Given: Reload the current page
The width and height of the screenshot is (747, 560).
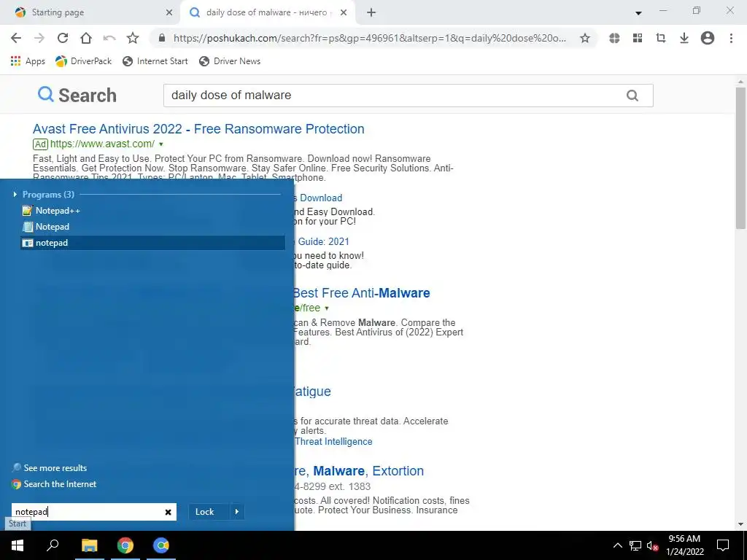Looking at the screenshot, I should pyautogui.click(x=63, y=38).
